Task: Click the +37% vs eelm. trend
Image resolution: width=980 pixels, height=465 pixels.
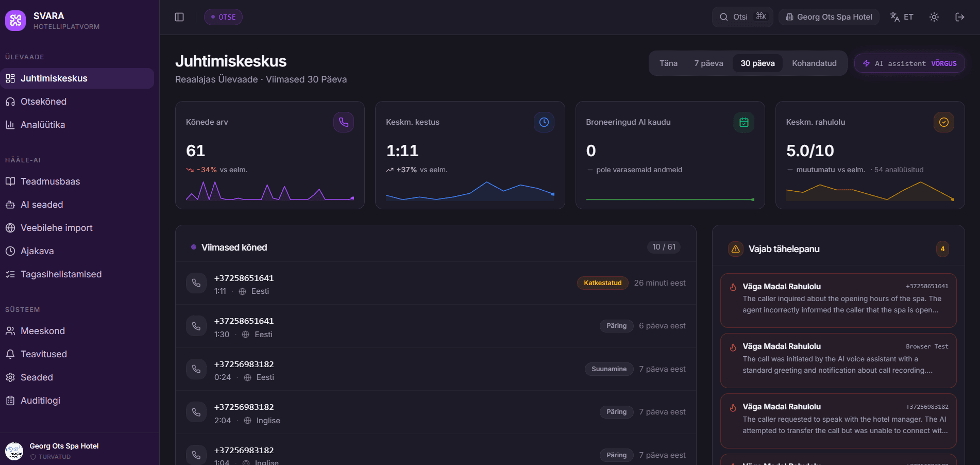Action: pos(417,170)
